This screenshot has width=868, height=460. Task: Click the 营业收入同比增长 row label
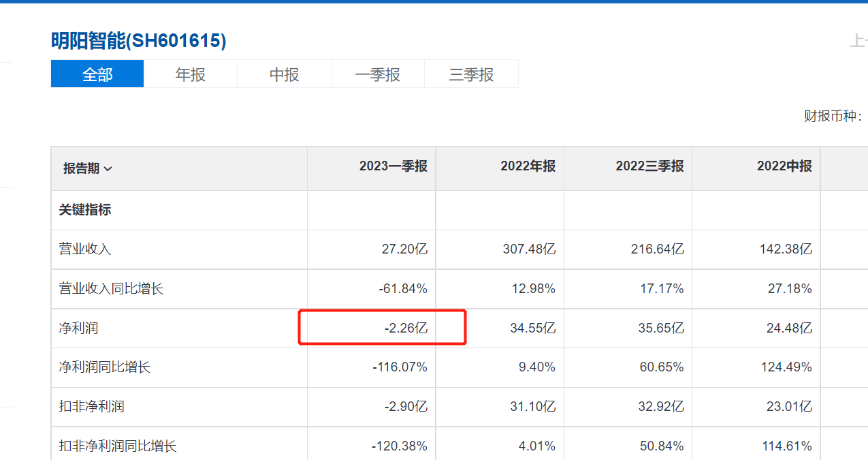(112, 289)
